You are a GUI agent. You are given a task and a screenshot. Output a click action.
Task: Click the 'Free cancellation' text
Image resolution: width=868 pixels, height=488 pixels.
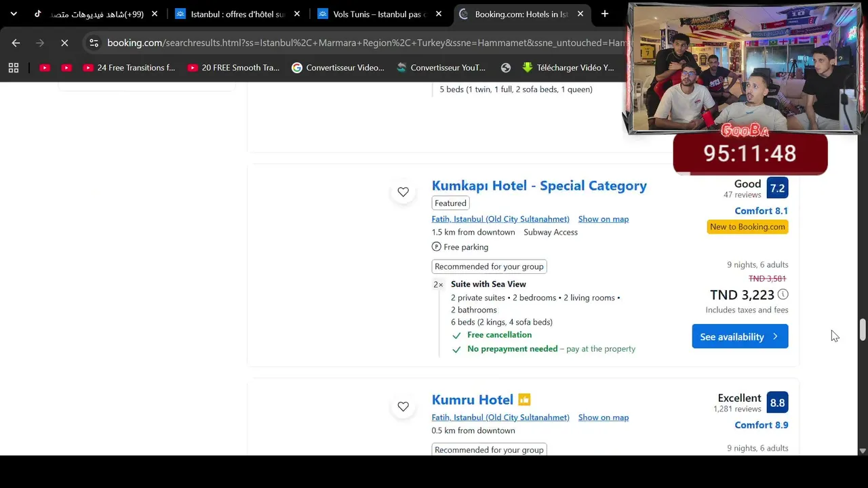coord(499,335)
